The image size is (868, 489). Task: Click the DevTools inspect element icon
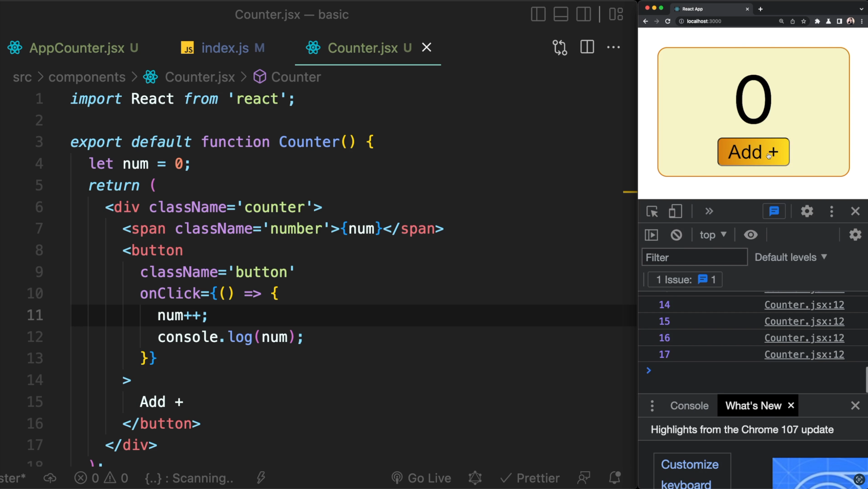[652, 212]
